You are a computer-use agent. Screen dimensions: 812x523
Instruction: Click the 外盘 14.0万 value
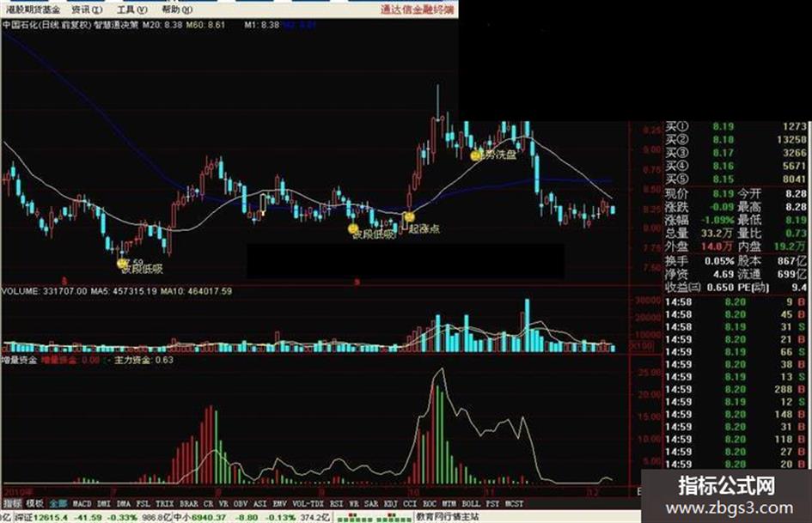tap(717, 246)
